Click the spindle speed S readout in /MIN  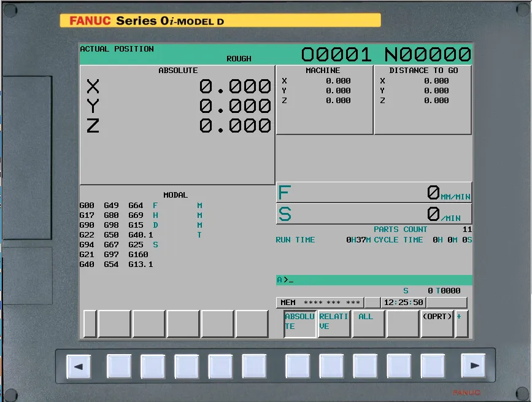[x=374, y=214]
